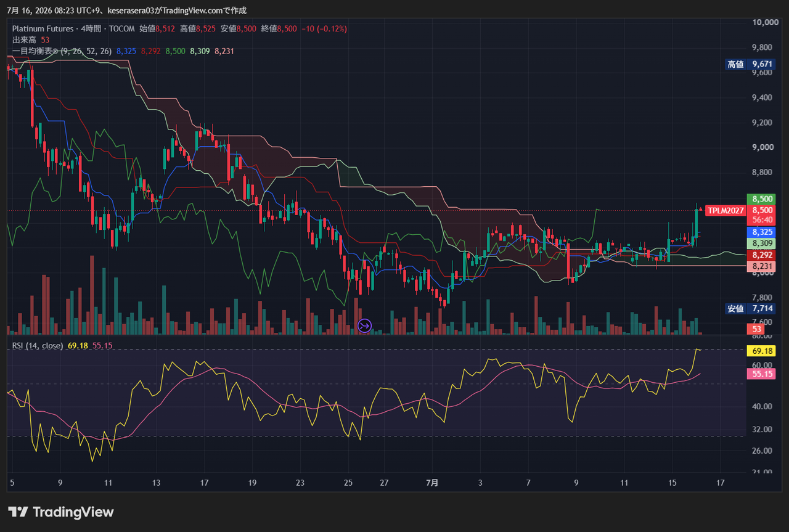Image resolution: width=789 pixels, height=532 pixels.
Task: Click pink 55.15 label on RSI axis
Action: 761,374
